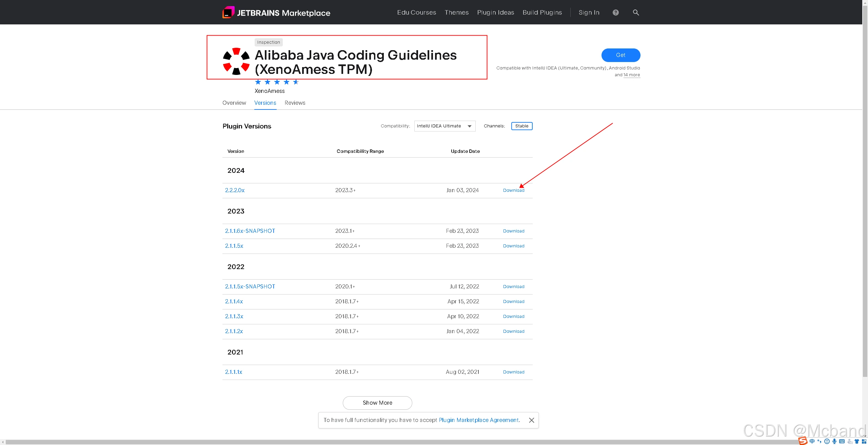Open version 2.1.1.5x-SNAPSHOT
Image resolution: width=868 pixels, height=445 pixels.
[250, 286]
